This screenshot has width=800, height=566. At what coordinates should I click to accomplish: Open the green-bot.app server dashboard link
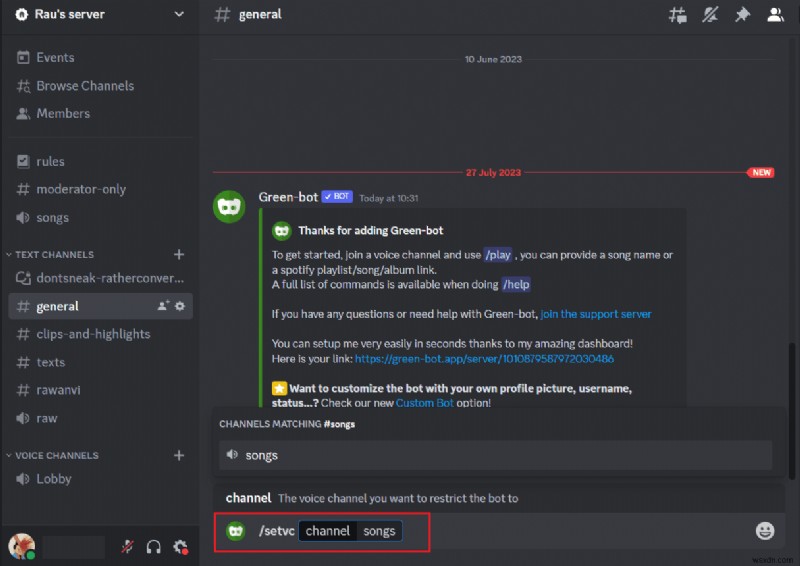pyautogui.click(x=484, y=359)
